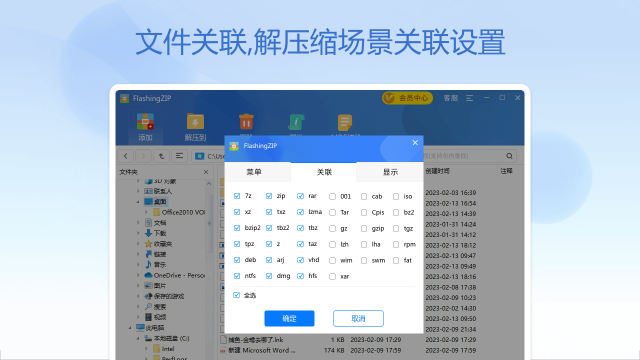This screenshot has width=640, height=360.
Task: Enable the iso association checkbox
Action: point(396,196)
